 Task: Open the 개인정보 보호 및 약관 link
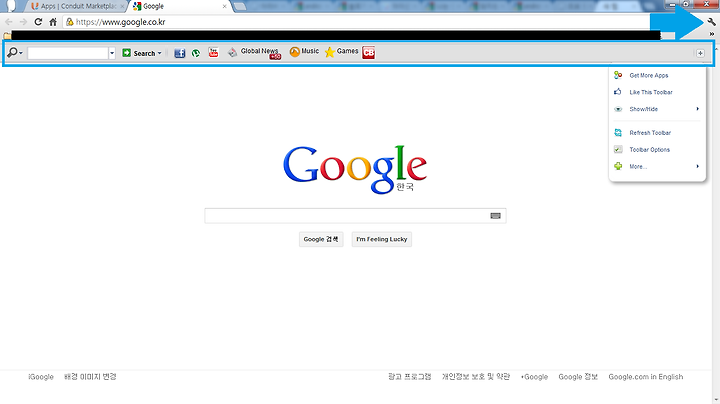(x=476, y=377)
